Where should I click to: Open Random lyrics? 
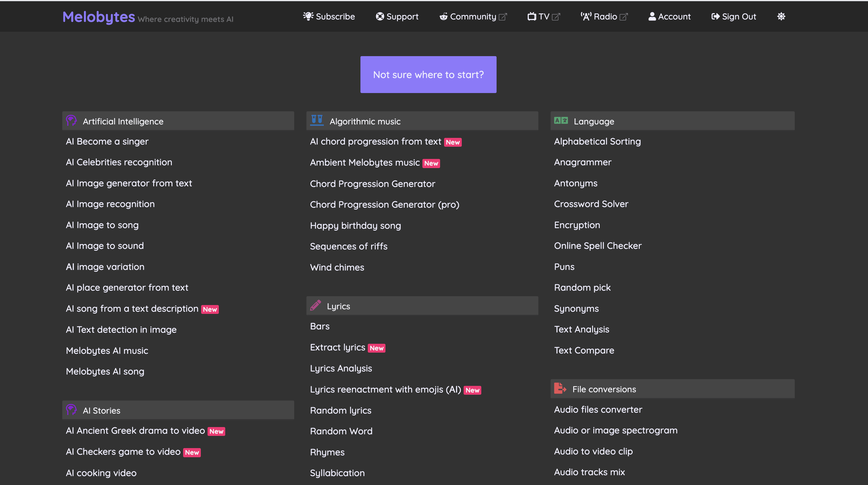tap(341, 411)
